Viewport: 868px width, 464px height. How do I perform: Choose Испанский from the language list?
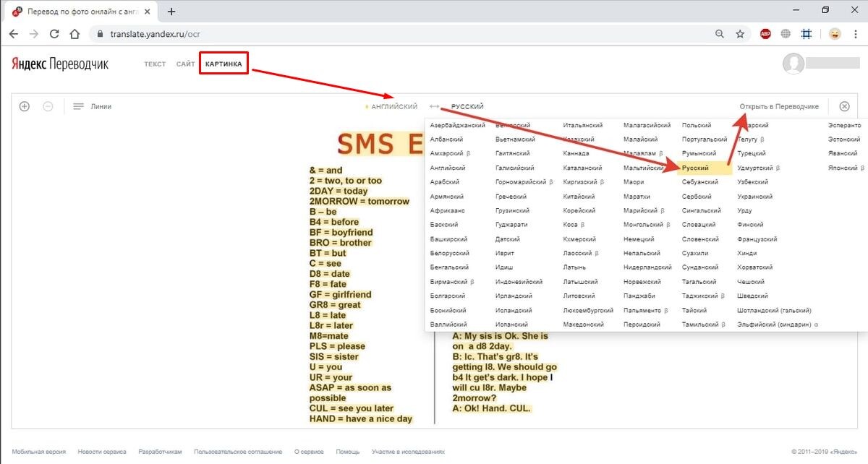click(x=512, y=325)
